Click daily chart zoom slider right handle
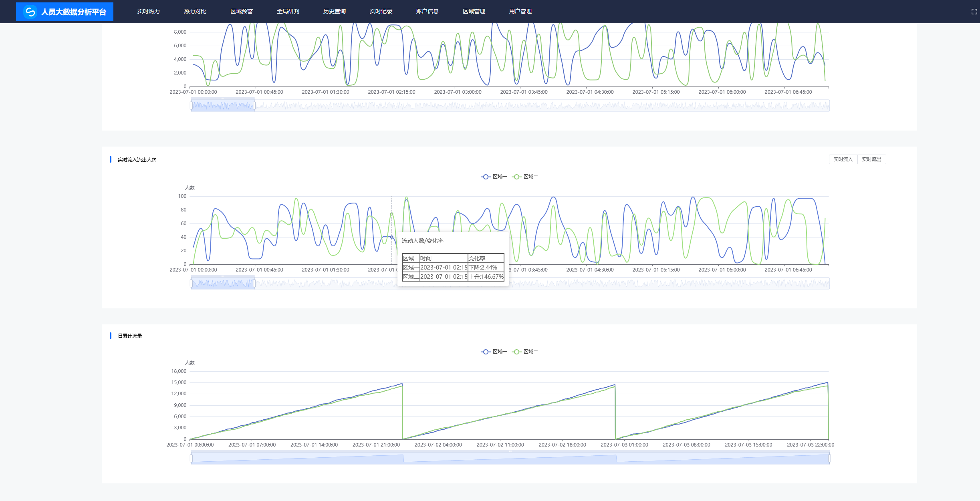Screen dimensions: 980x501 (829, 459)
